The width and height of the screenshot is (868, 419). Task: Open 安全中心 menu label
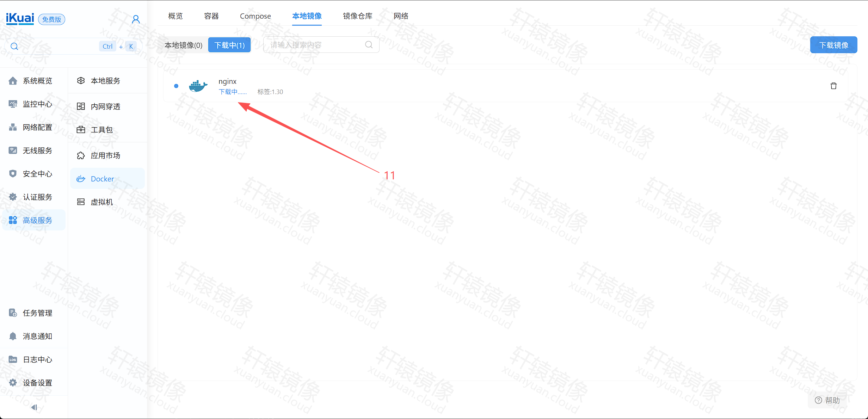click(38, 174)
